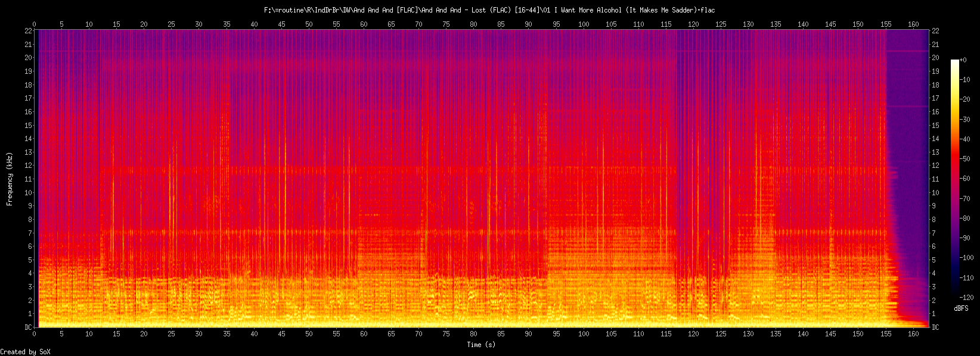
Task: Click the "160" tick on the lower time axis
Action: tap(913, 334)
